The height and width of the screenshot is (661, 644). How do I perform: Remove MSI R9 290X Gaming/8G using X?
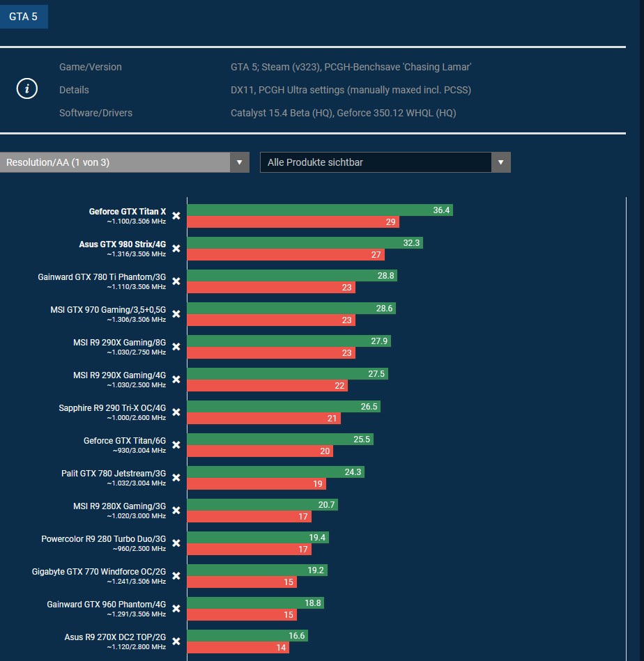[176, 347]
